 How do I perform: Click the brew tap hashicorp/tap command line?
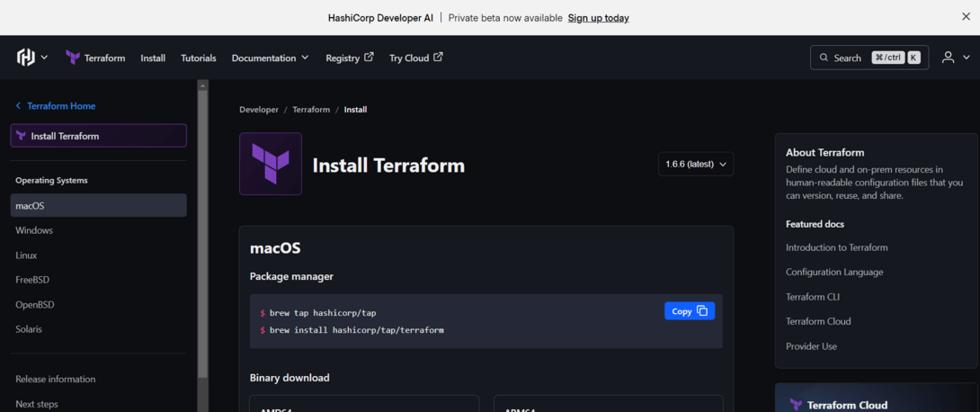(x=323, y=312)
